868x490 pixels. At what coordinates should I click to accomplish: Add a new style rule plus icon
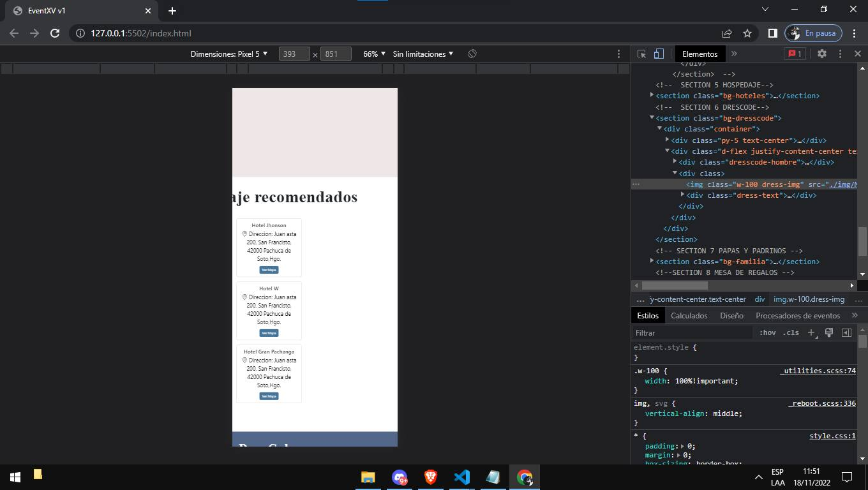pos(811,332)
